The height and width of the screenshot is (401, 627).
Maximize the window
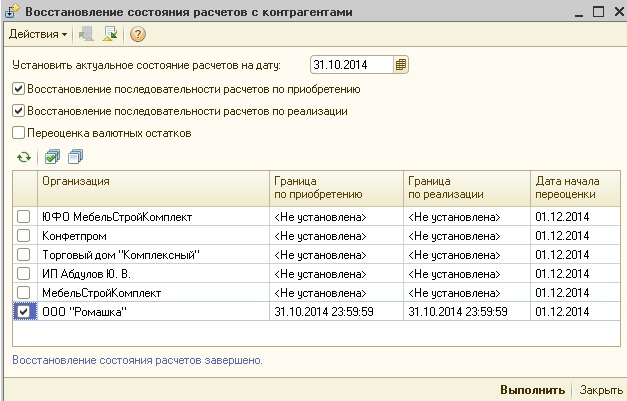pos(599,12)
